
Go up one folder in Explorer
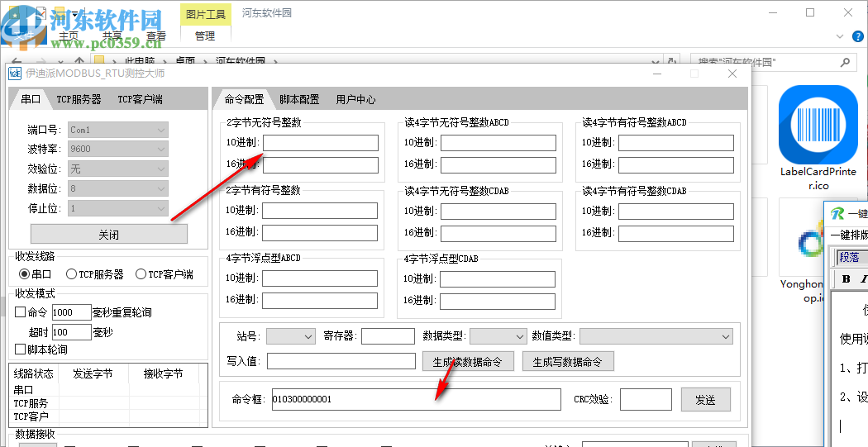(79, 62)
